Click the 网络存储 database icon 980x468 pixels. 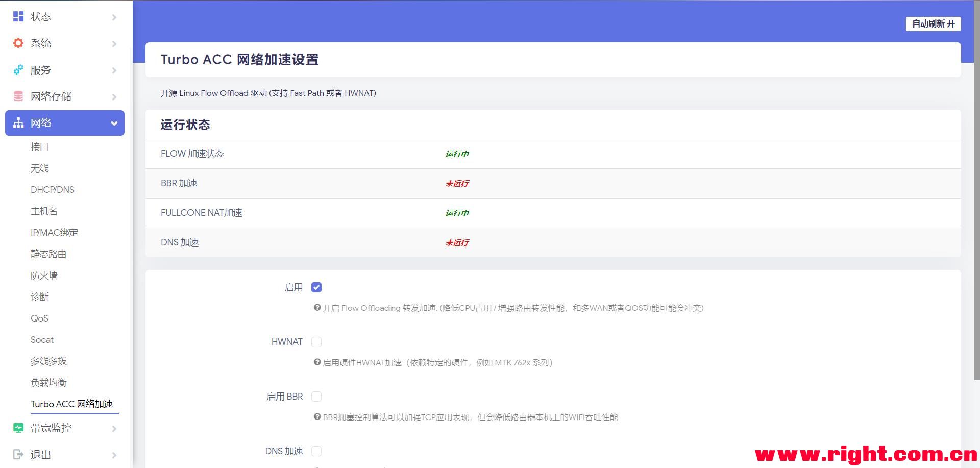tap(18, 96)
